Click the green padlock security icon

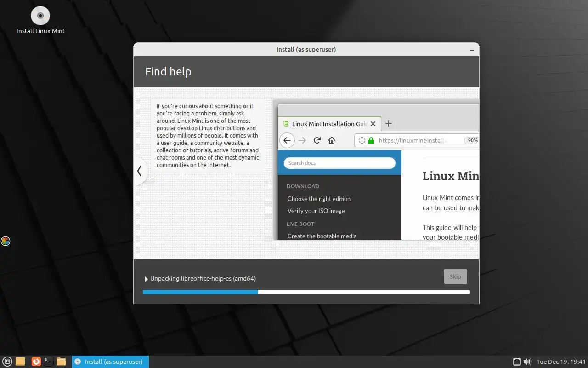pyautogui.click(x=371, y=140)
